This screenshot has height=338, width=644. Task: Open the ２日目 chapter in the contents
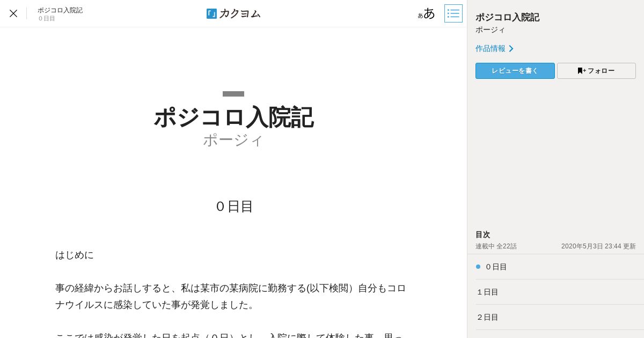pos(560,317)
